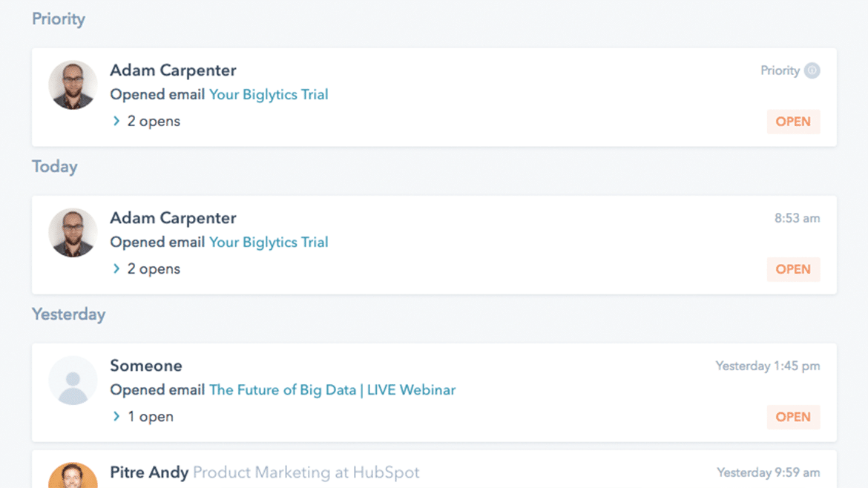
Task: Select Adam Carpenter's name
Action: point(173,70)
